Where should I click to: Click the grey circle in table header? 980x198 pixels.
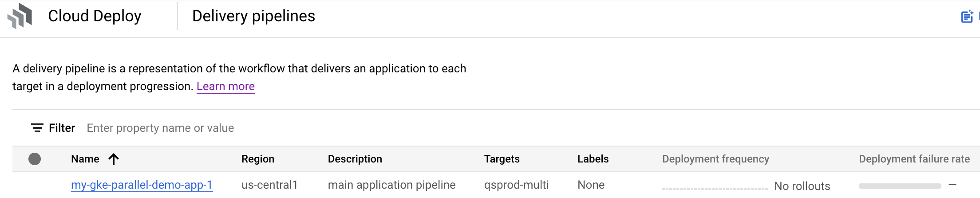[x=35, y=159]
